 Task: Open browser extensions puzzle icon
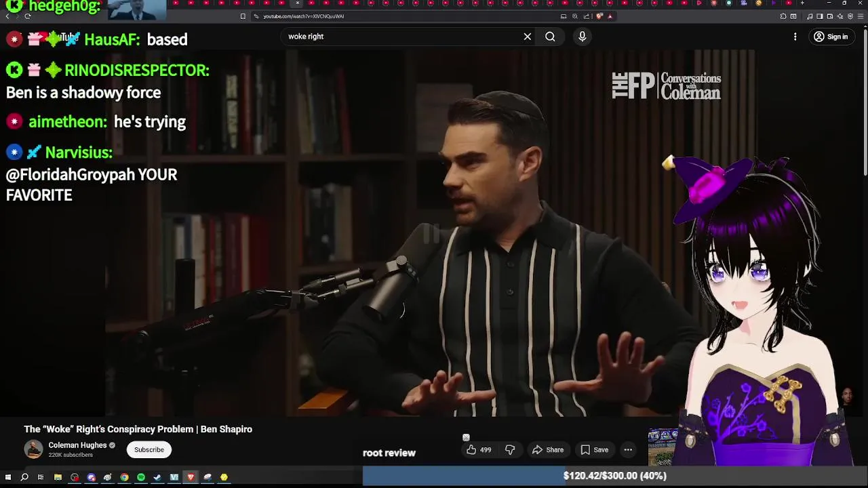783,16
